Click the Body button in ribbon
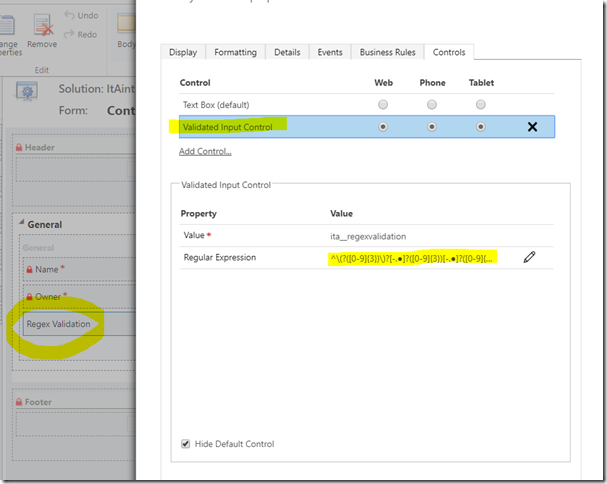607x484 pixels. (x=126, y=31)
